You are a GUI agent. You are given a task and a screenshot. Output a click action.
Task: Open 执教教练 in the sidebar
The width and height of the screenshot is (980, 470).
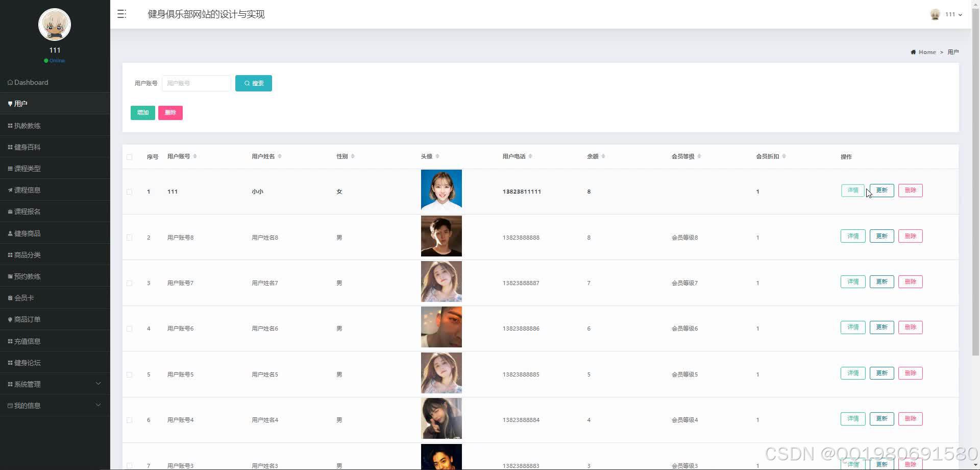pos(55,126)
